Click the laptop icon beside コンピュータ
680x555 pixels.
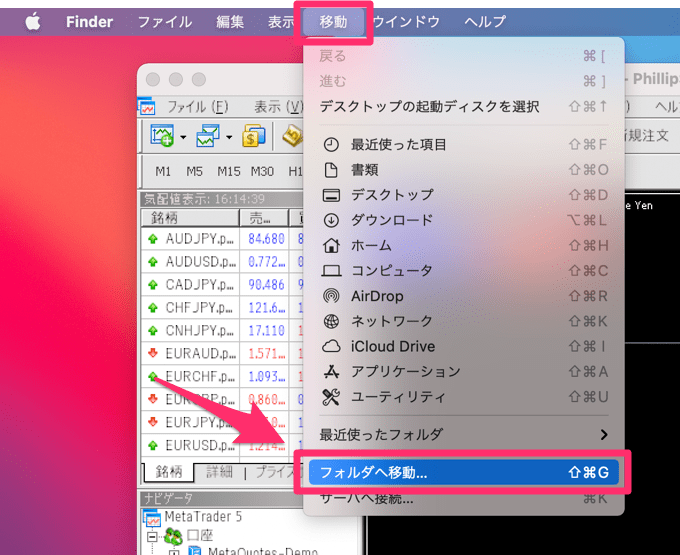331,271
